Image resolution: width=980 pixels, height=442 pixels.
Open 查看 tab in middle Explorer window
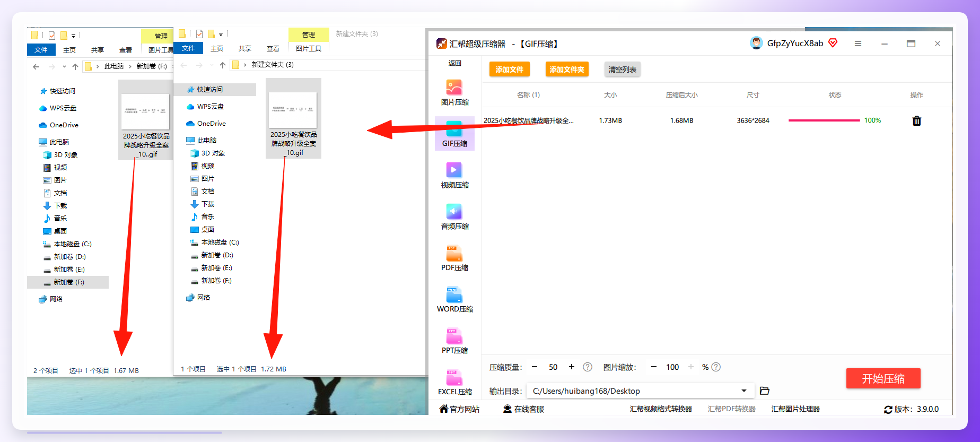[273, 49]
